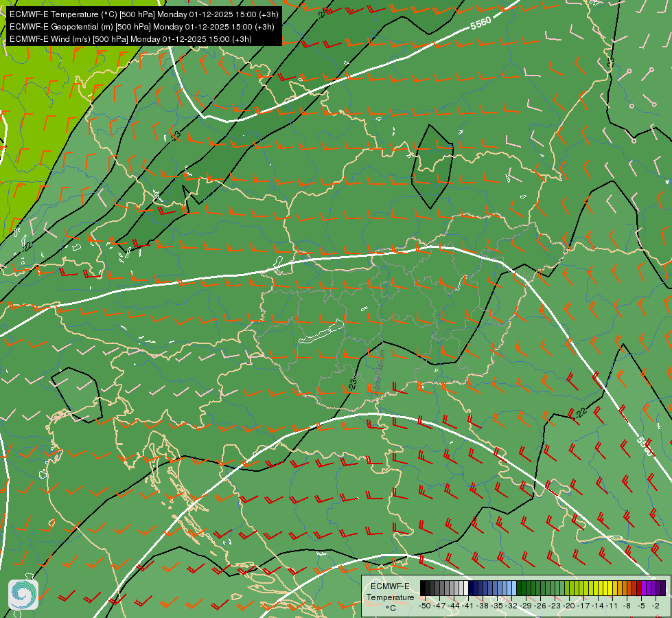Click the -14 legend tick label
Screen dimensions: 672x618
pos(598,606)
